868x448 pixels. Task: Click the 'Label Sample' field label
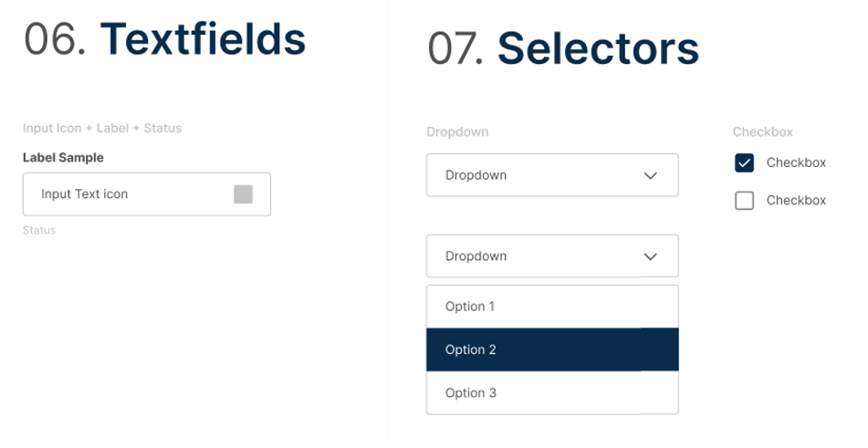tap(63, 158)
